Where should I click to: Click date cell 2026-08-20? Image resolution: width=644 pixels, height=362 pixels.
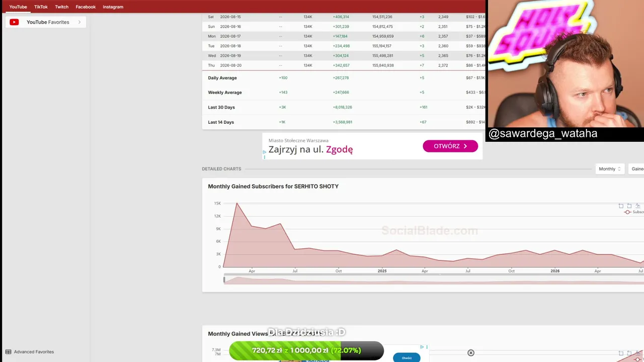tap(230, 65)
